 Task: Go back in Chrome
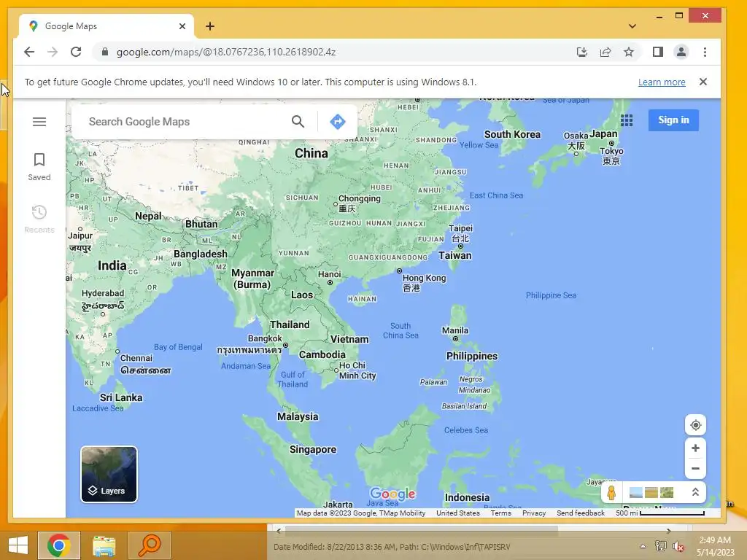(29, 52)
